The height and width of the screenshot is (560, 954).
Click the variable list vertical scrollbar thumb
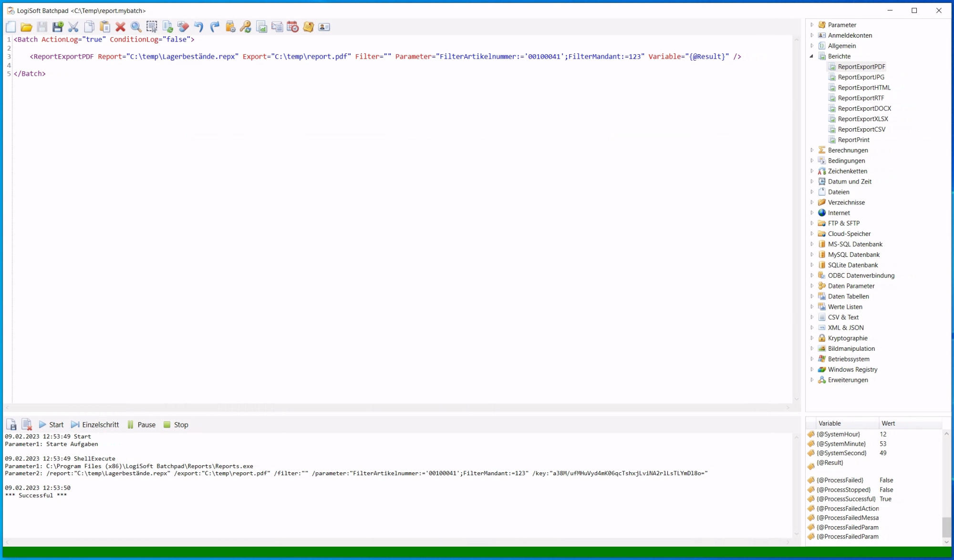(946, 527)
